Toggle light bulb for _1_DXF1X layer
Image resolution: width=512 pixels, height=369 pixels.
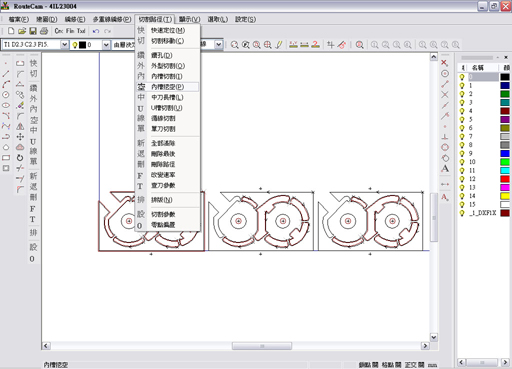[x=462, y=213]
